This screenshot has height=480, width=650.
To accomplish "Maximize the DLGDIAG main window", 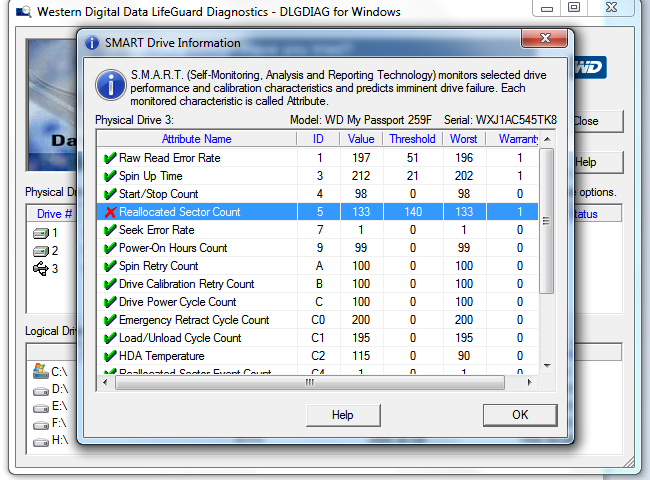I will click(574, 7).
